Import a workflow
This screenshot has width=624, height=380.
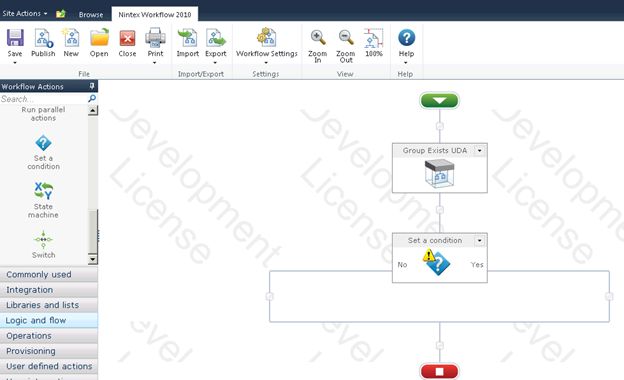tap(187, 43)
